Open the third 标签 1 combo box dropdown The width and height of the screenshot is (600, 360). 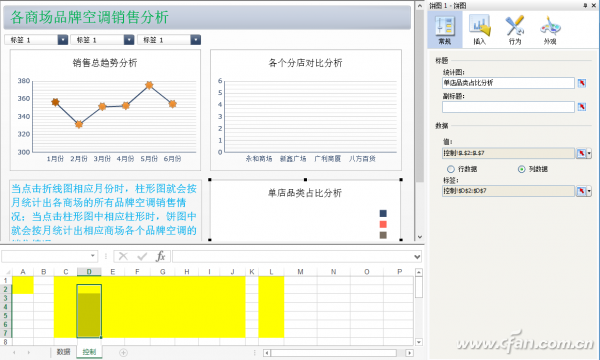click(196, 40)
